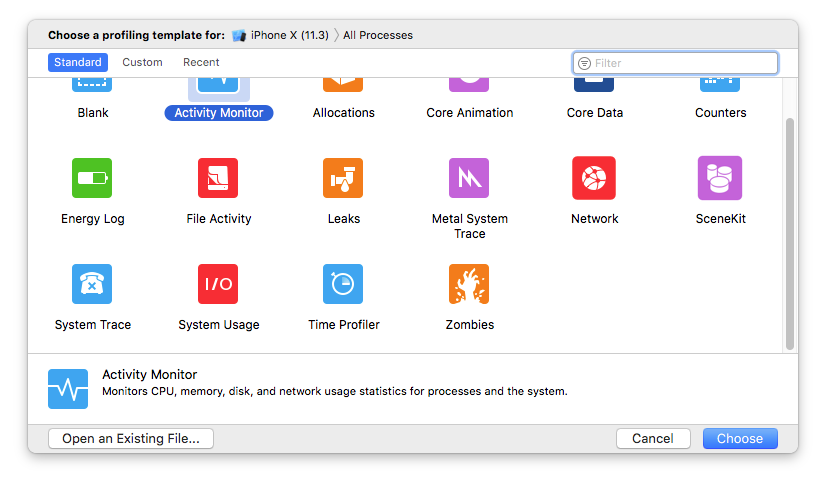Viewport: 831px width, 485px height.
Task: Switch to the Standard tab
Action: tap(78, 62)
